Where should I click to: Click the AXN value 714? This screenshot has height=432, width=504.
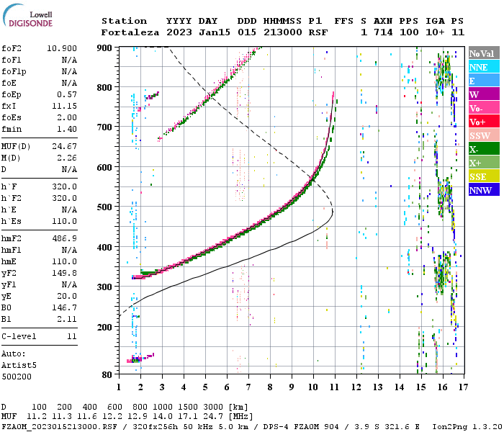pyautogui.click(x=383, y=32)
